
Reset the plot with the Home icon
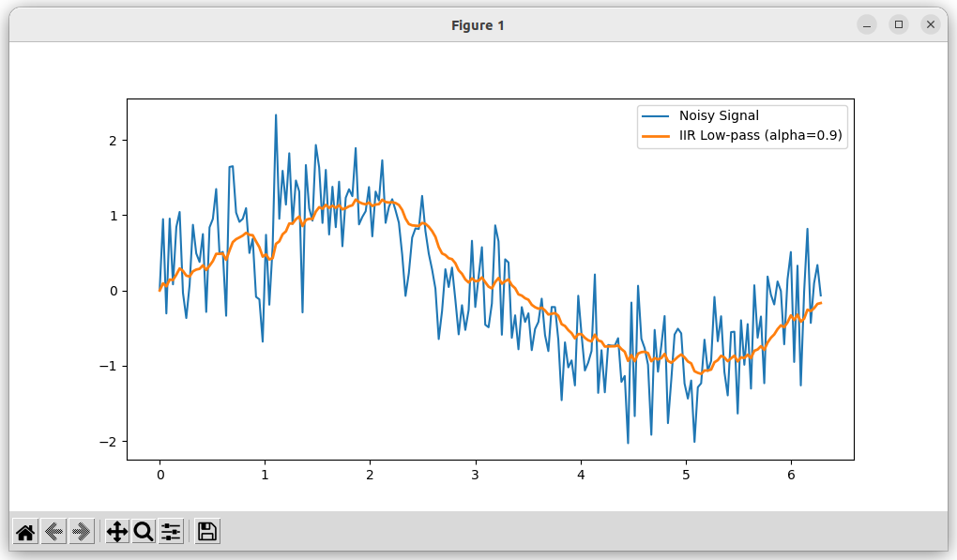pos(25,532)
